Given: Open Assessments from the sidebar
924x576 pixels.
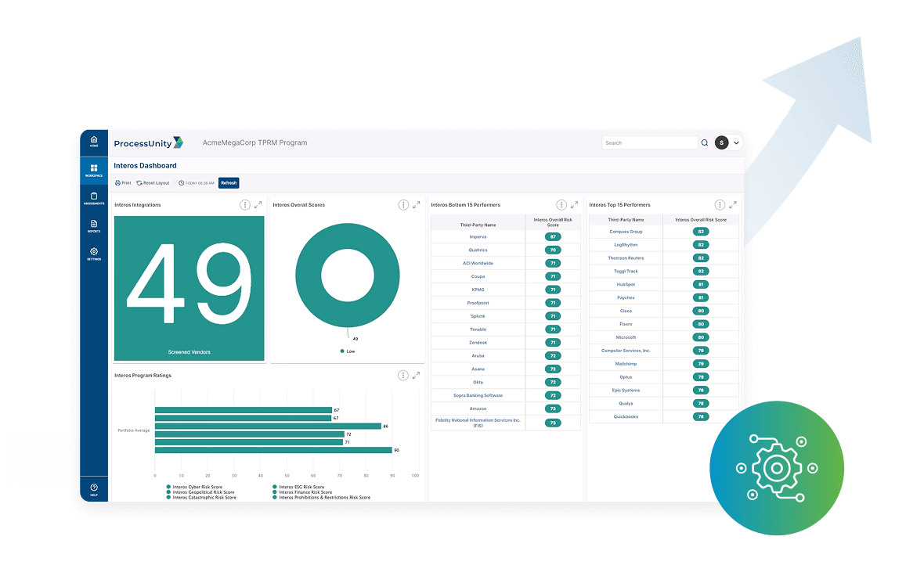Looking at the screenshot, I should 94,198.
